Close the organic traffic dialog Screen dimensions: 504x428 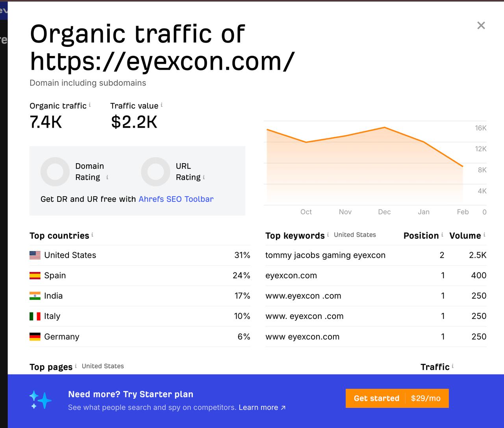481,26
